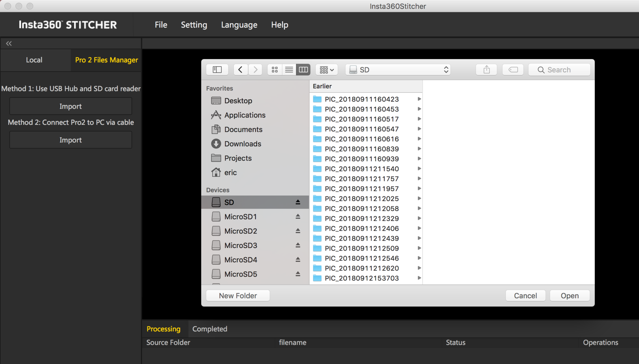The width and height of the screenshot is (639, 364).
Task: Click Open in file dialog
Action: pos(570,296)
